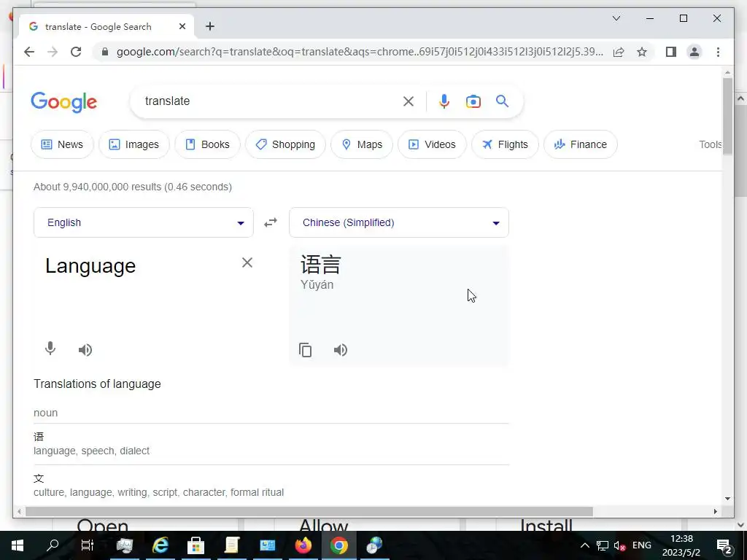Open Task View on taskbar
This screenshot has width=747, height=560.
coord(88,545)
